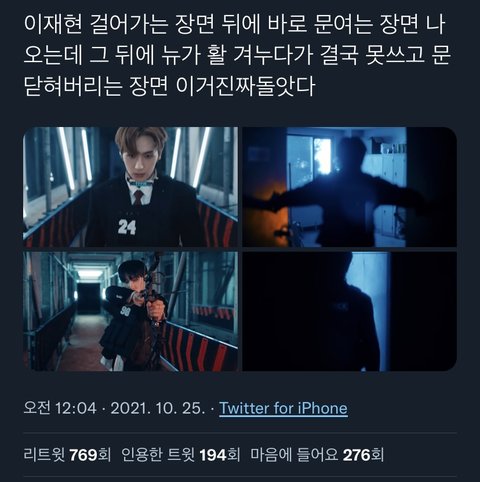Click the lit doorway strip in the last photo
This screenshot has height=482, width=480.
coord(368,308)
